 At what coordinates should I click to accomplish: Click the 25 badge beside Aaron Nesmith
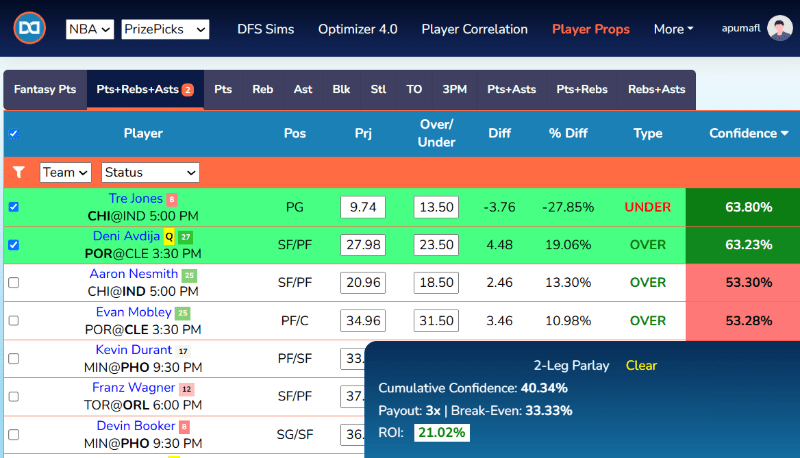pos(189,275)
